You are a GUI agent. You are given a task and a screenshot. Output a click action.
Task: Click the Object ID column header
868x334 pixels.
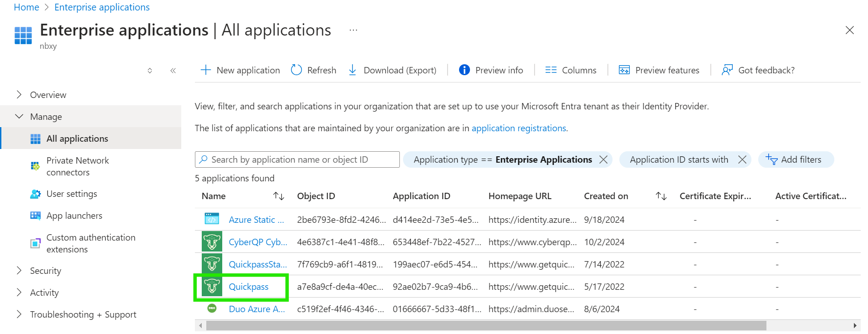pyautogui.click(x=316, y=196)
